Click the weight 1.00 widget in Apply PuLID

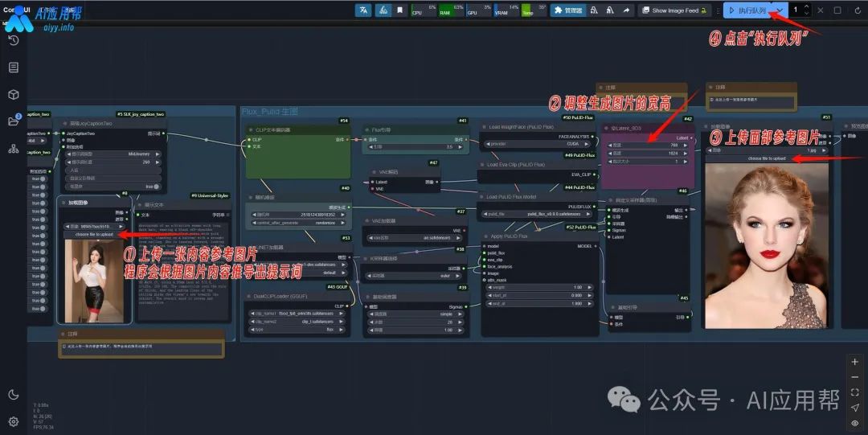539,287
